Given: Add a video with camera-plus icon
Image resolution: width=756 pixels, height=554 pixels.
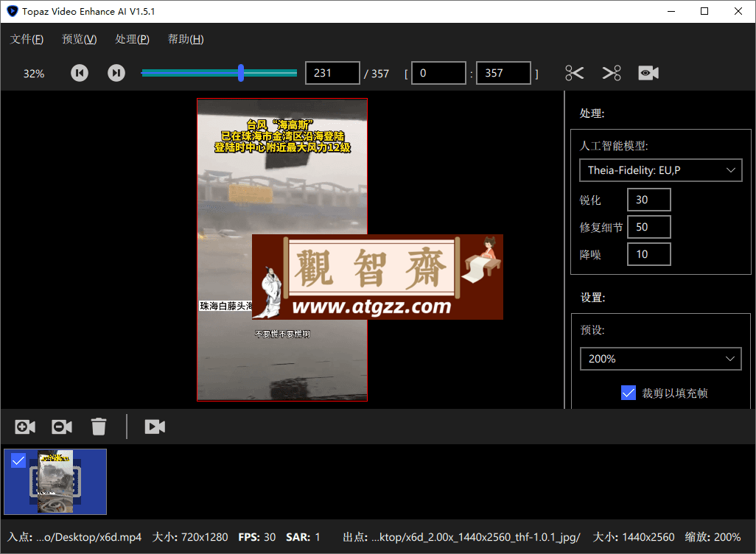Looking at the screenshot, I should [25, 427].
